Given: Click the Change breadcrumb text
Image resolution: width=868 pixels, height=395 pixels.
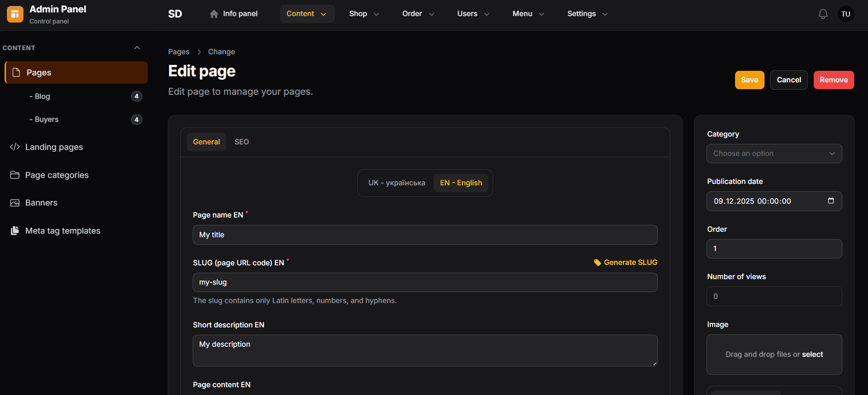Looking at the screenshot, I should click(x=221, y=52).
